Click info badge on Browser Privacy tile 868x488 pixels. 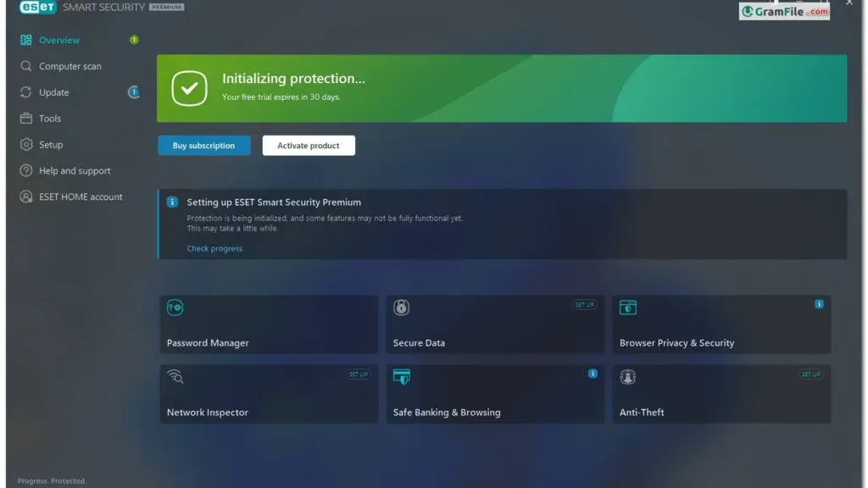click(x=819, y=304)
